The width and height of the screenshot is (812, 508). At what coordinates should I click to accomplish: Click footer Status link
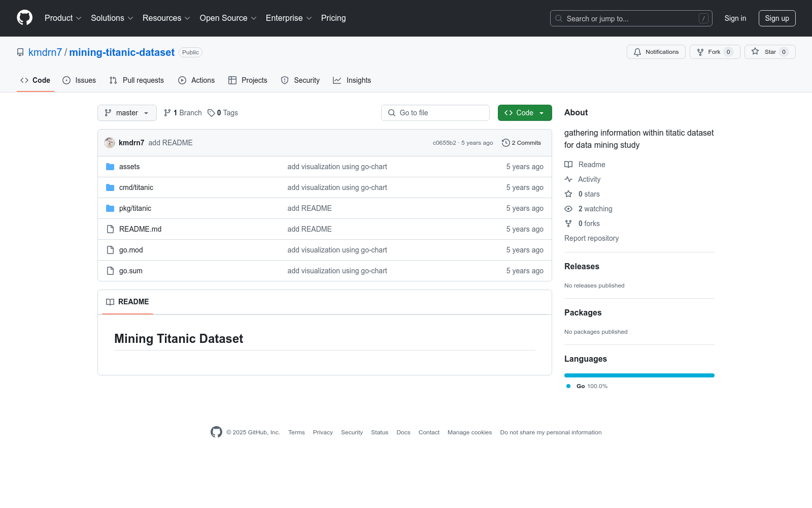(380, 432)
